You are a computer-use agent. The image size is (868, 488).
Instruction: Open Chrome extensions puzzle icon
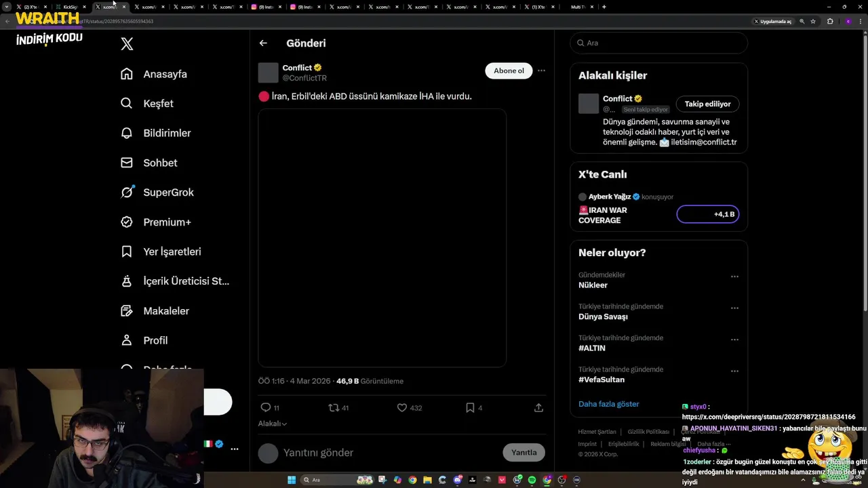[830, 22]
